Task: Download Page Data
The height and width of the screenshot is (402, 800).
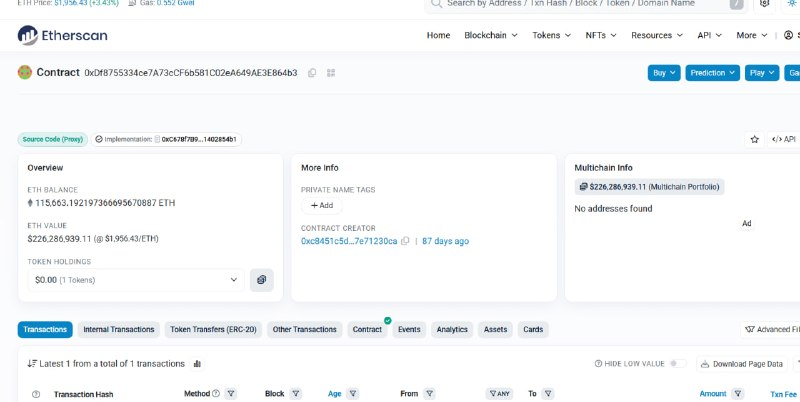Action: (x=742, y=364)
